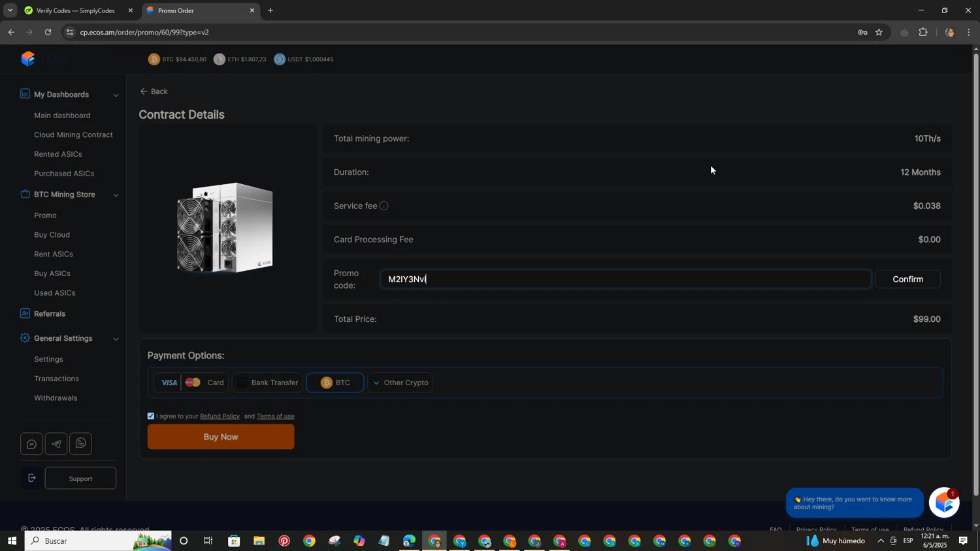Image resolution: width=980 pixels, height=551 pixels.
Task: Open Used ASICs menu item
Action: (x=54, y=293)
